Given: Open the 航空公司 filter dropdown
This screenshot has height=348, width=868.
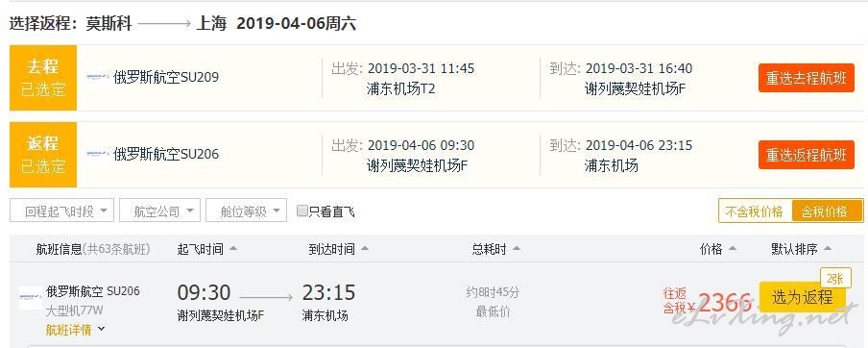Looking at the screenshot, I should coord(159,211).
